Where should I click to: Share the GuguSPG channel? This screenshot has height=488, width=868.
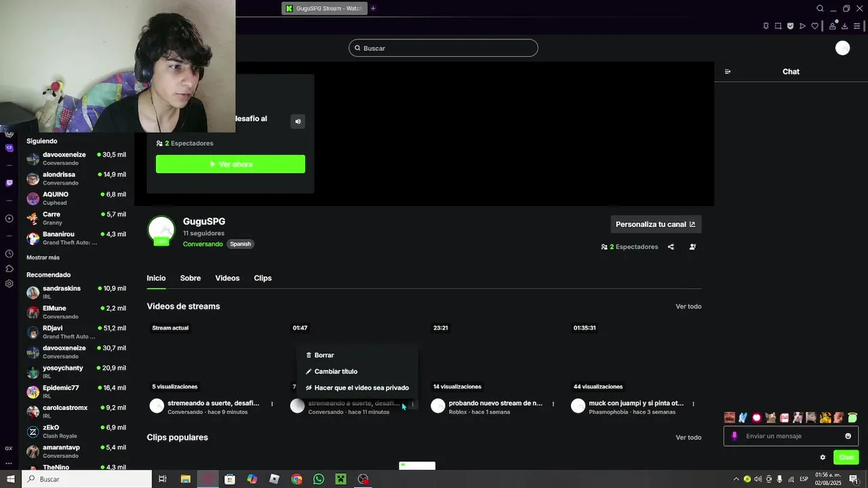click(671, 247)
